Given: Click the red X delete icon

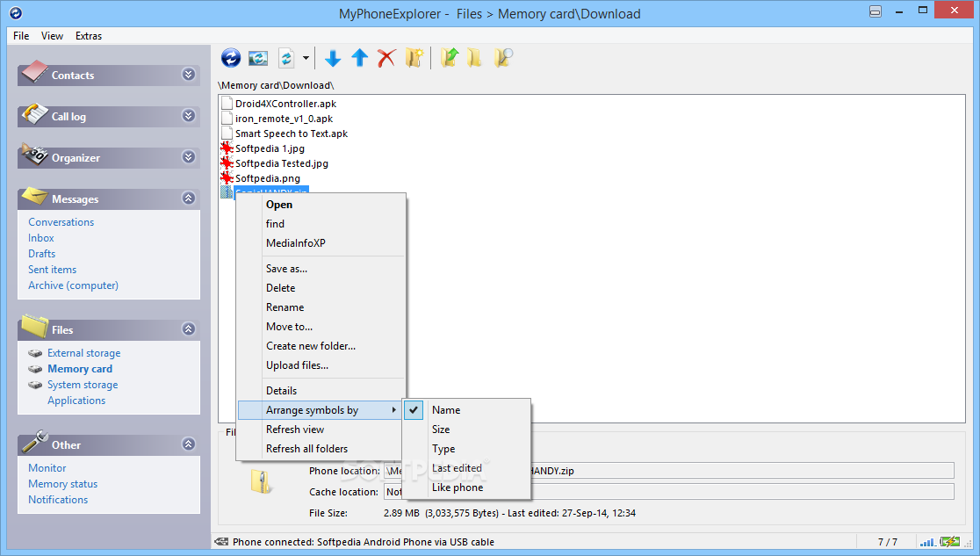Looking at the screenshot, I should (x=386, y=58).
